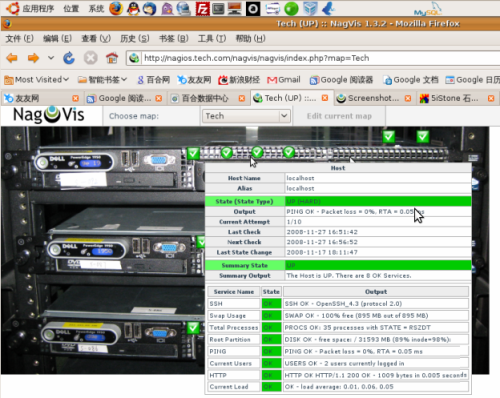The image size is (500, 398).
Task: Click the third round green status icon
Action: (289, 152)
